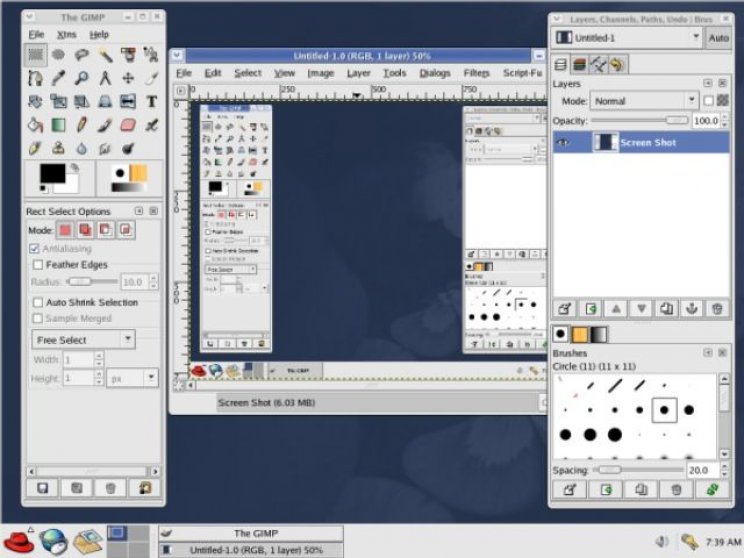
Task: Open the layer Mode Normal dropdown
Action: (x=644, y=101)
